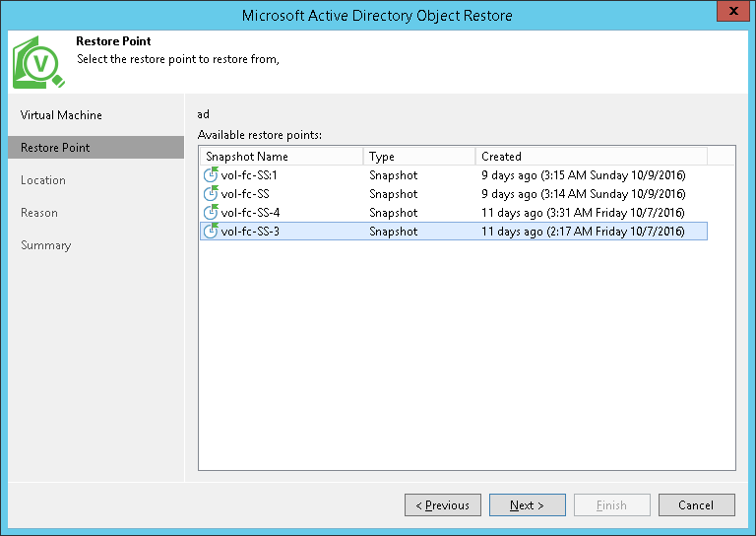The image size is (756, 536).
Task: Select restore point name vol-fc-SS
Action: pos(245,193)
